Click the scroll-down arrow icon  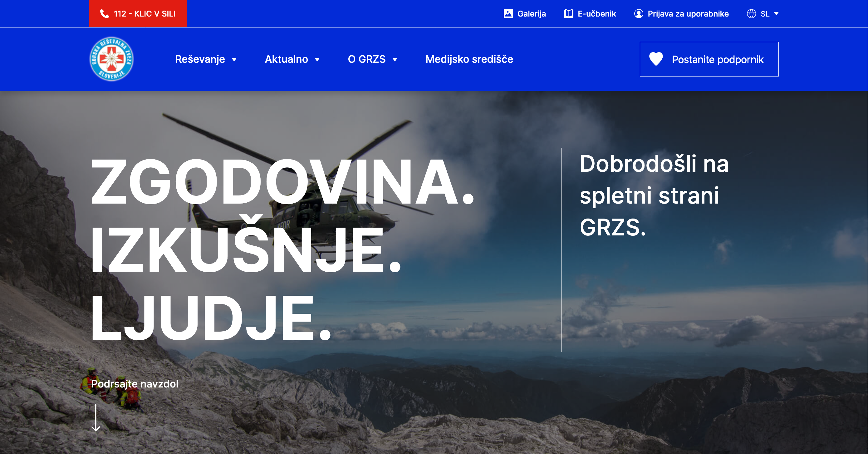coord(96,418)
